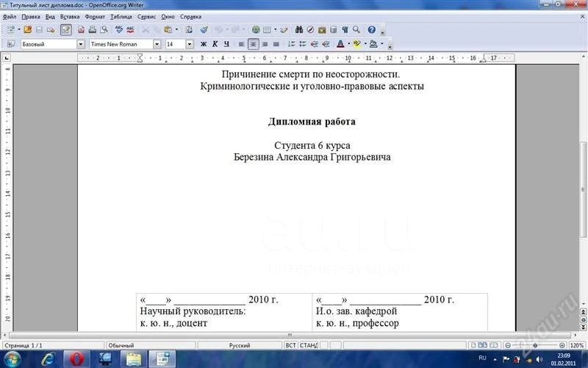Open the Таблица menu

pyautogui.click(x=121, y=17)
